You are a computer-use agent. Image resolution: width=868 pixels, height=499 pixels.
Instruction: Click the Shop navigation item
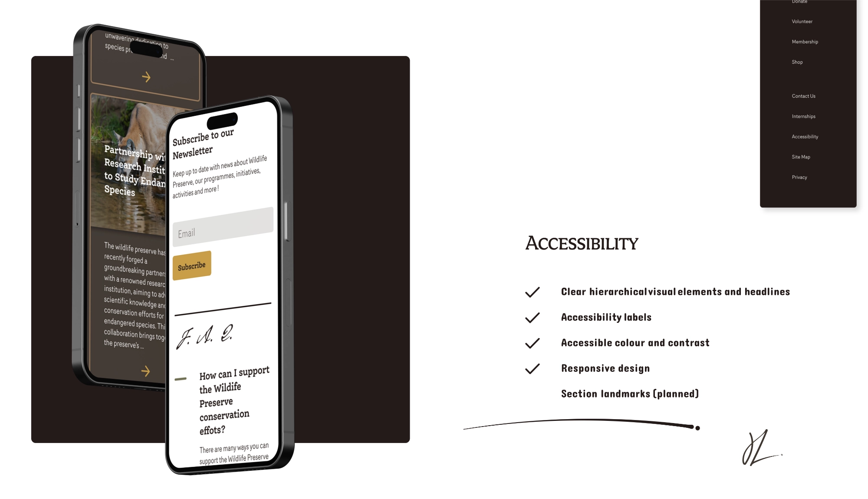(x=797, y=62)
